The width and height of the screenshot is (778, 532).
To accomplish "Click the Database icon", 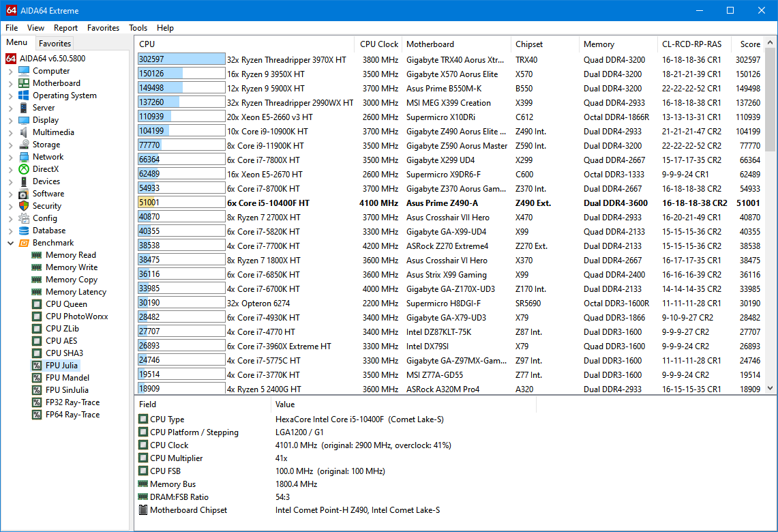I will pyautogui.click(x=24, y=231).
